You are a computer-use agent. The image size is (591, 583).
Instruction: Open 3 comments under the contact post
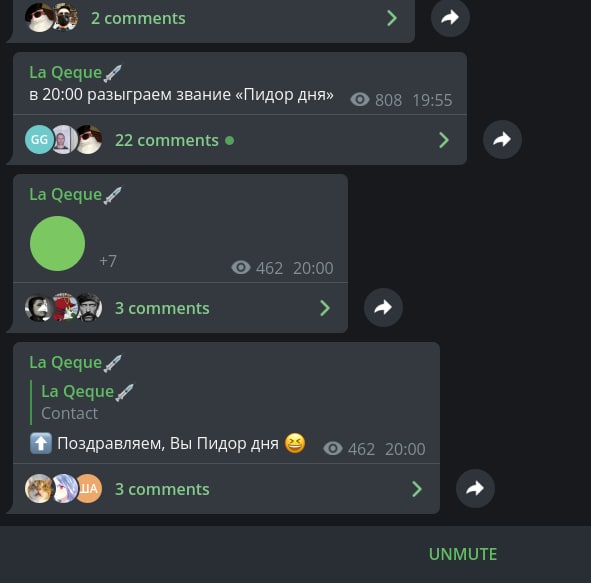[162, 308]
